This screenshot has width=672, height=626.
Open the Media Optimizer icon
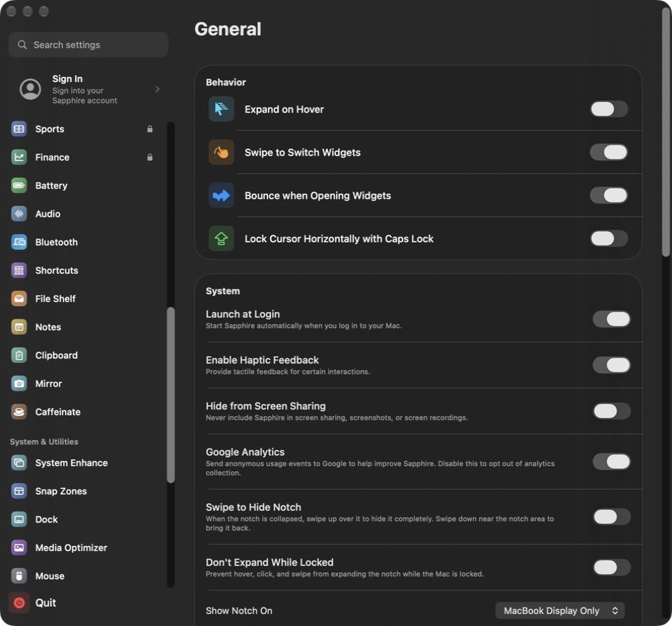point(19,547)
